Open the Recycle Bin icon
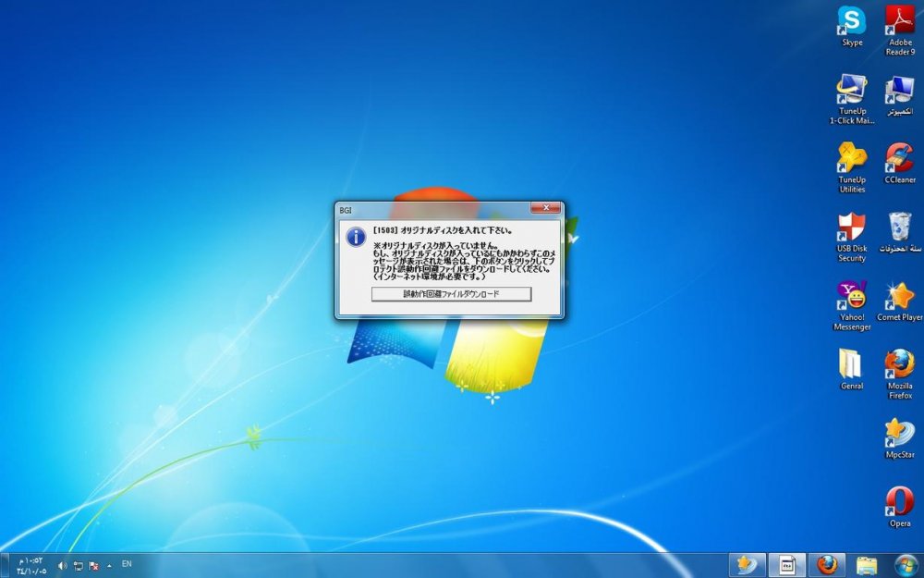The image size is (924, 578). point(899,227)
